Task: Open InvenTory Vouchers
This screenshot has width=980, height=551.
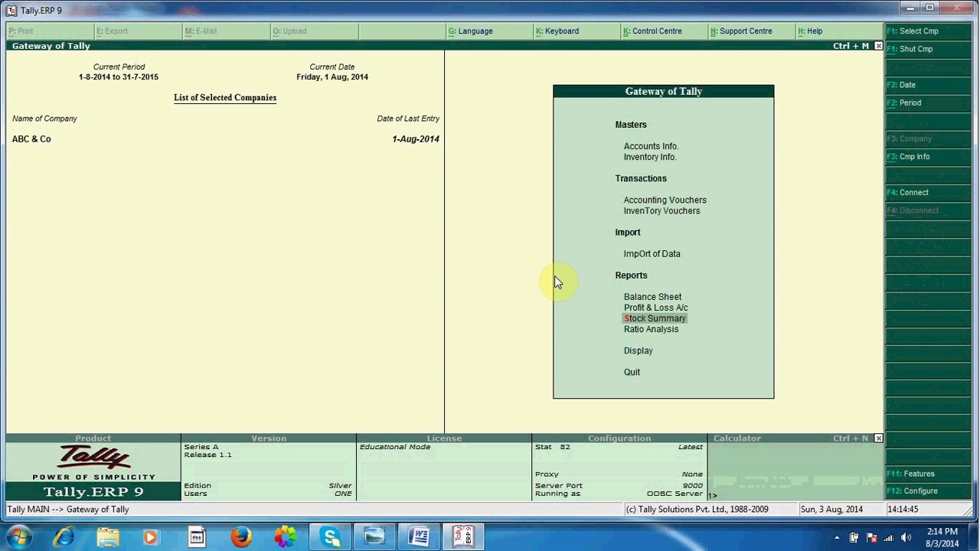Action: pyautogui.click(x=661, y=210)
